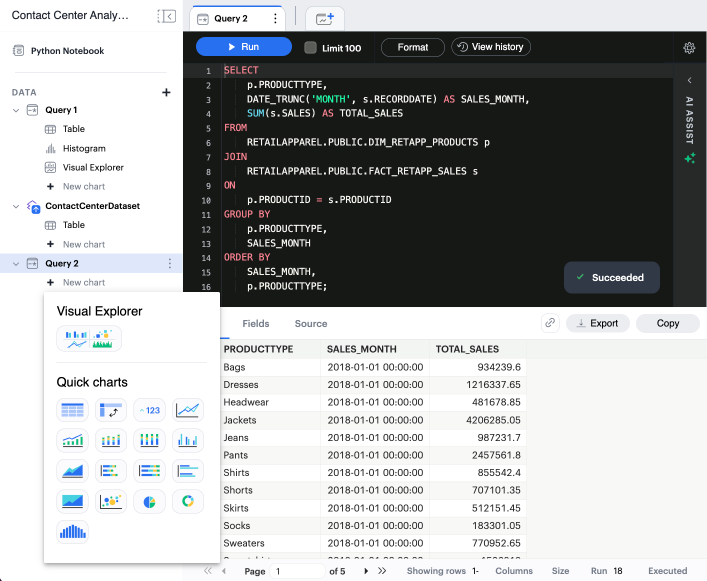Collapse the ContactCenterDataset node
This screenshot has height=581, width=707.
point(16,206)
